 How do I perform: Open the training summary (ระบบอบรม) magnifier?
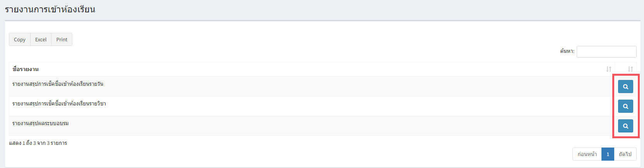625,126
